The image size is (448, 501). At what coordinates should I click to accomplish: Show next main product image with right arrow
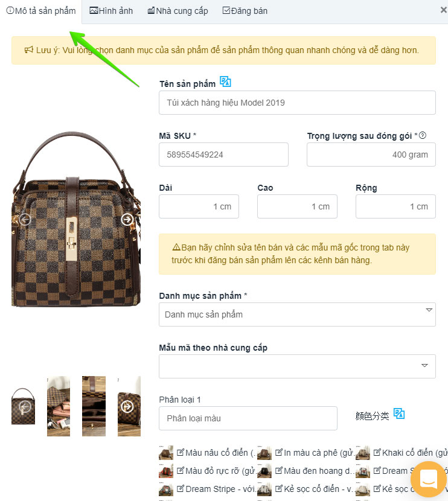coord(127,220)
